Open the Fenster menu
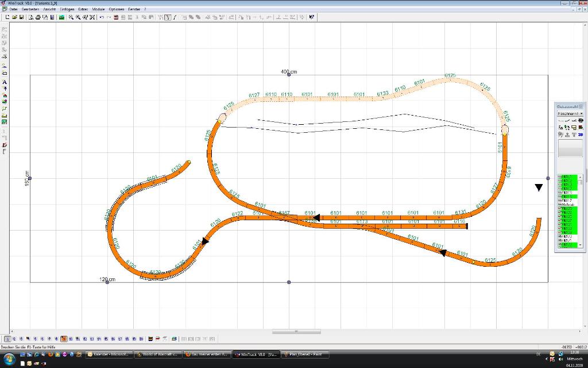 pyautogui.click(x=134, y=9)
